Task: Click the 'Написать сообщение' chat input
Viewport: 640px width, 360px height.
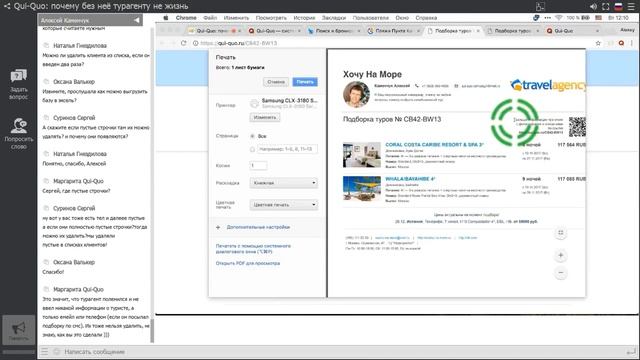Action: (x=95, y=351)
